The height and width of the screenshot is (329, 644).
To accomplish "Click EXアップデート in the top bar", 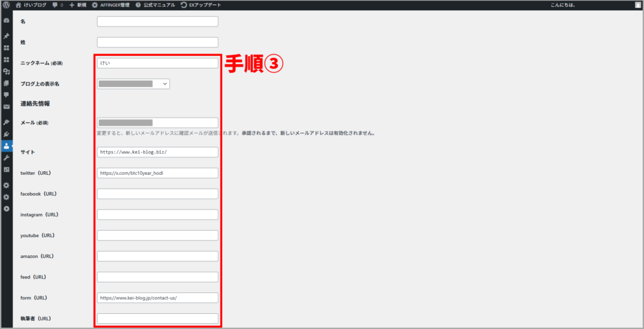I will [x=201, y=5].
